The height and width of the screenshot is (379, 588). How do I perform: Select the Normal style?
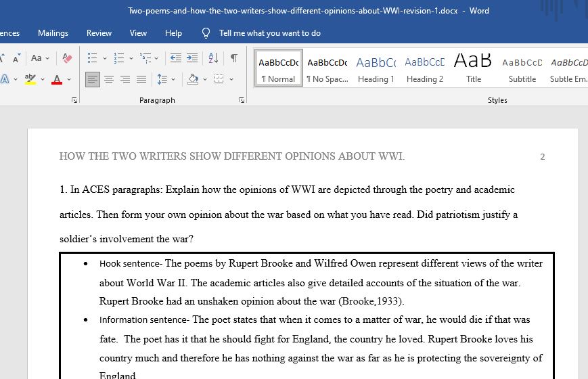coord(278,68)
